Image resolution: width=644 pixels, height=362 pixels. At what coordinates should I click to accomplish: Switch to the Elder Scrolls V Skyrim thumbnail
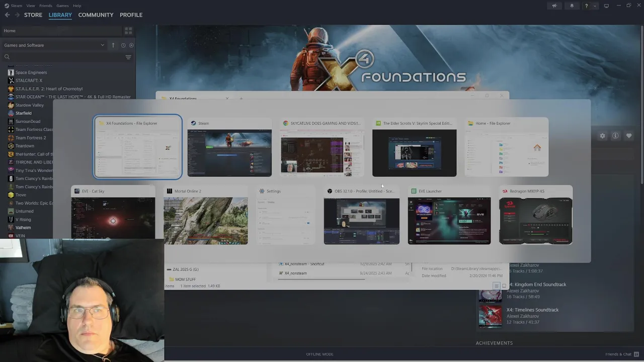tap(414, 147)
